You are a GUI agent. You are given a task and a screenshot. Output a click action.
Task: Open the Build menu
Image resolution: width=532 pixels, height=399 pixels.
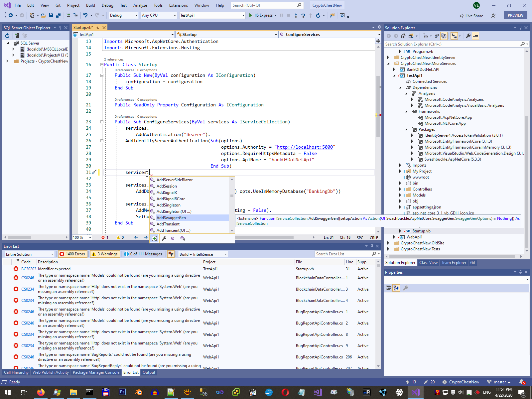pyautogui.click(x=90, y=5)
